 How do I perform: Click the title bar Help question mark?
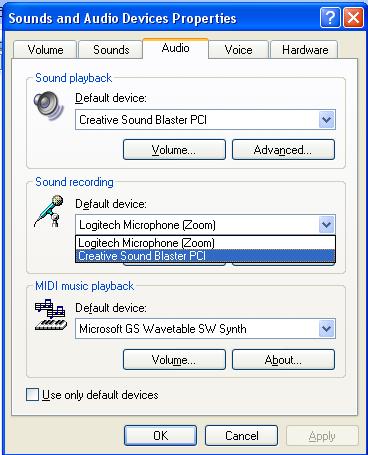[330, 18]
